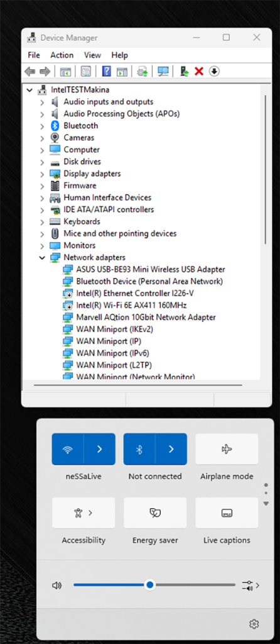Open sound output options beside volume slider

click(251, 586)
